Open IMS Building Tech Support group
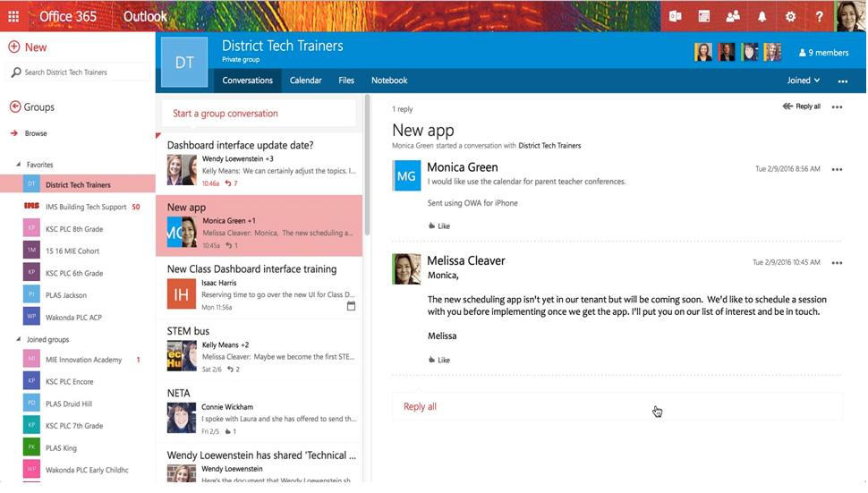 tap(78, 207)
